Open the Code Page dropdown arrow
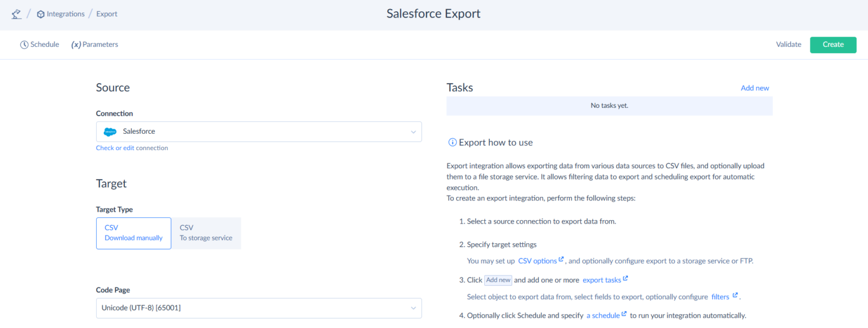This screenshot has width=868, height=328. [413, 308]
